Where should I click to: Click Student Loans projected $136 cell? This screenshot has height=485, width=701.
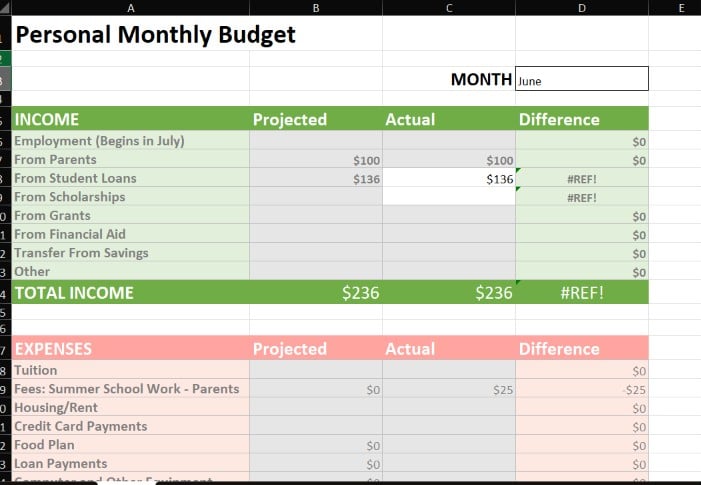pyautogui.click(x=316, y=178)
